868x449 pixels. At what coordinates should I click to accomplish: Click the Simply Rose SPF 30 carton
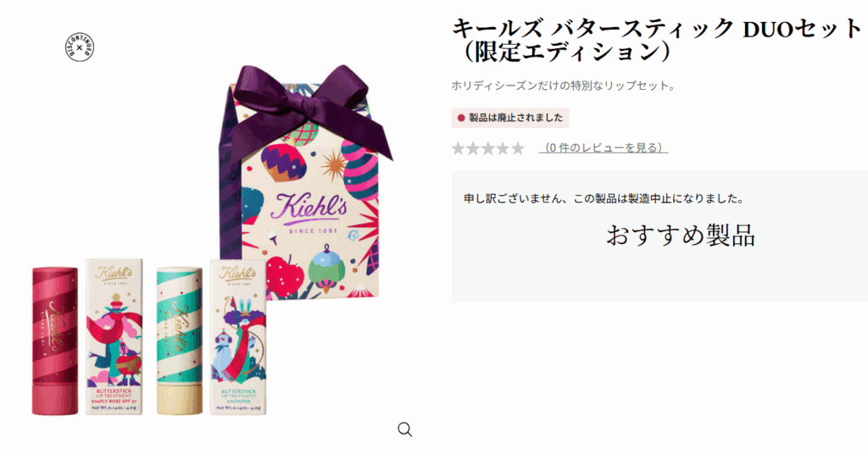[114, 336]
